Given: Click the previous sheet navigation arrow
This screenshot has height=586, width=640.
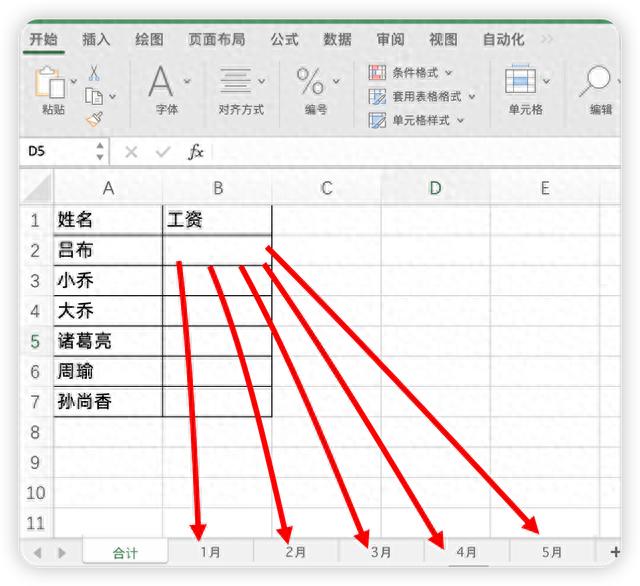Looking at the screenshot, I should coord(38,553).
